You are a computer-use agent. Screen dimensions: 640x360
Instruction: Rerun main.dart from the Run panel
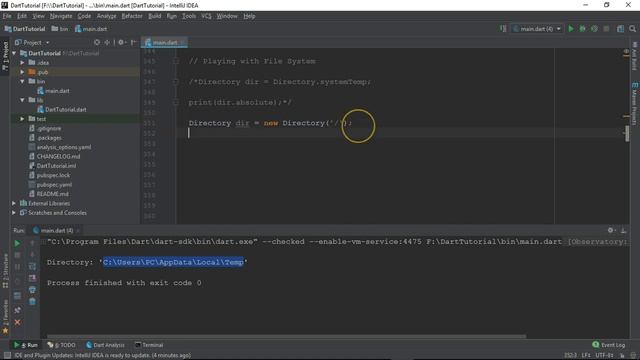pos(17,243)
